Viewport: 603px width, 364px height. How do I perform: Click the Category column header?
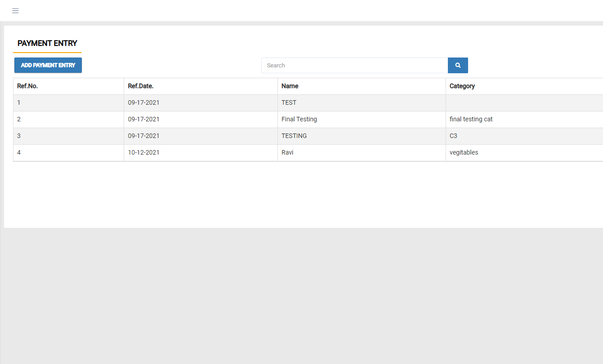click(462, 86)
